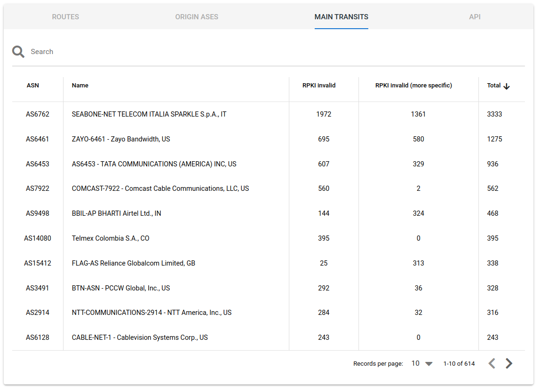
Task: Click AS2914 cell
Action: tap(38, 313)
